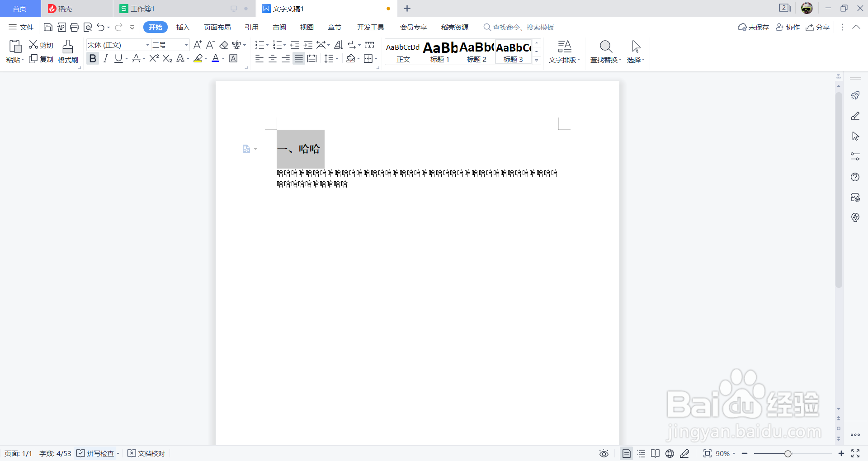868x461 pixels.
Task: Expand bullet list dropdown arrow
Action: [267, 45]
